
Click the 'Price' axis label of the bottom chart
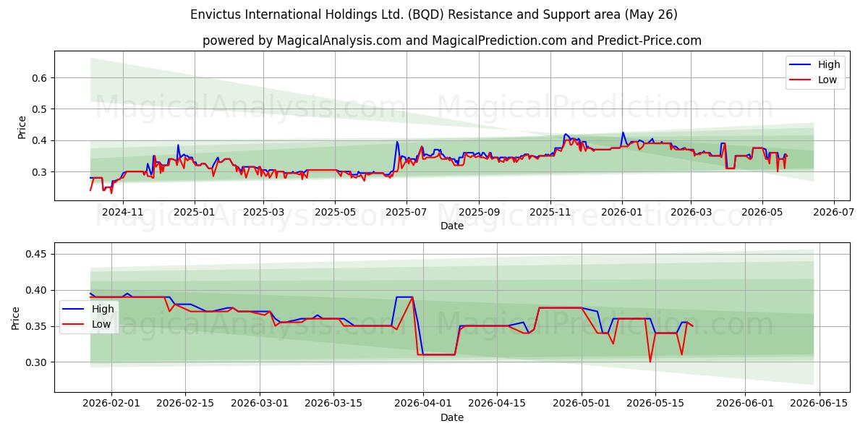[x=16, y=318]
